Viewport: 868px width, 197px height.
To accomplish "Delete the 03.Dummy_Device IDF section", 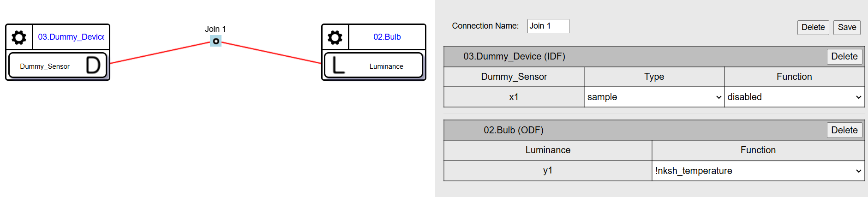I will 844,56.
